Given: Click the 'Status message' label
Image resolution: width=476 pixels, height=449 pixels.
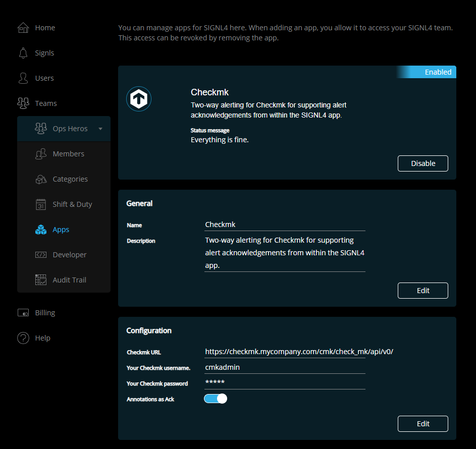Looking at the screenshot, I should coord(210,131).
